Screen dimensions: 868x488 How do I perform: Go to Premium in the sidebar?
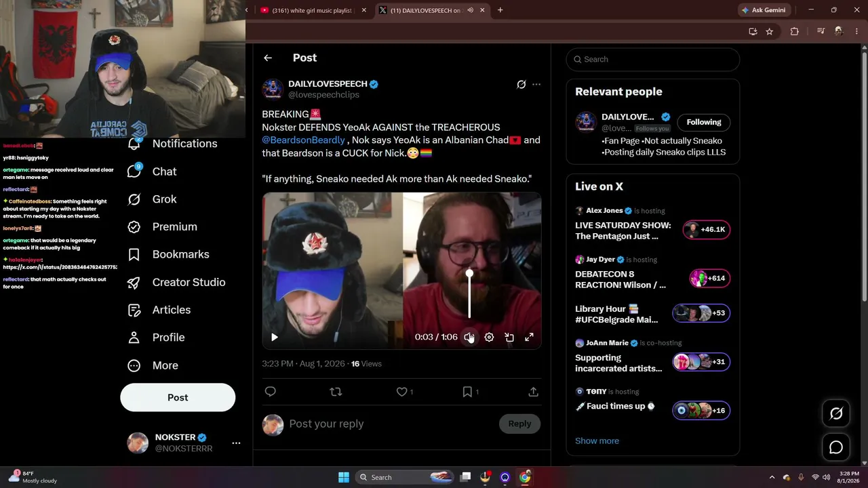coord(162,227)
